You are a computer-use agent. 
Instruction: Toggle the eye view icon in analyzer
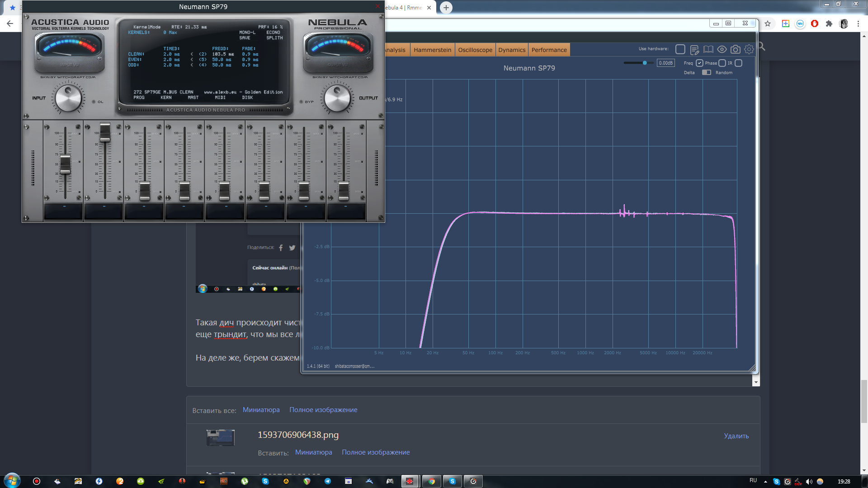[x=722, y=50]
